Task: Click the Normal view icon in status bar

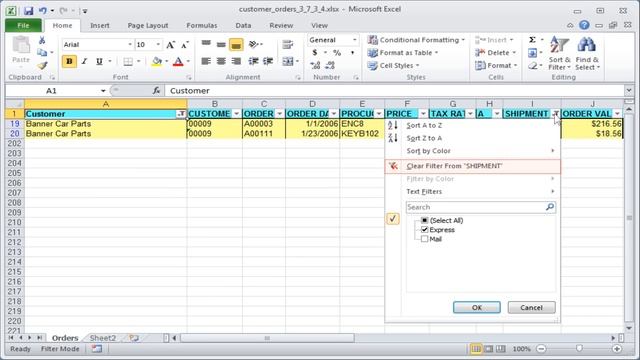Action: coord(476,349)
